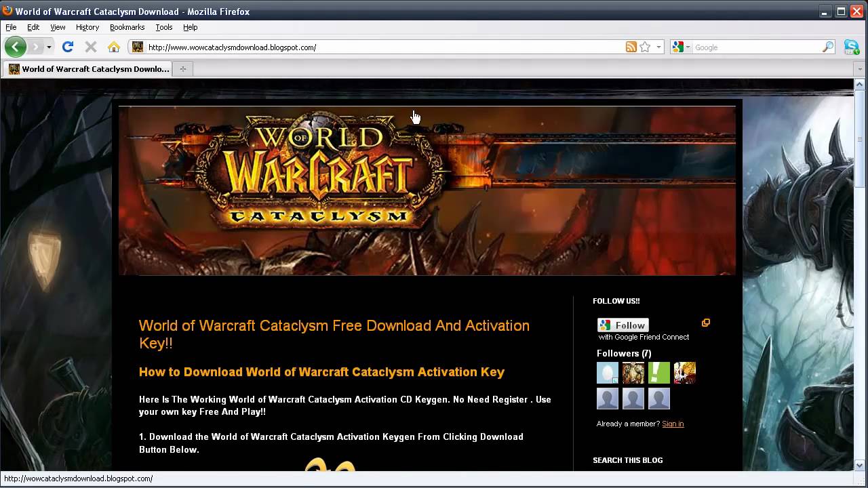The width and height of the screenshot is (868, 488).
Task: Click the fourth follower avatar in top row
Action: tap(685, 373)
